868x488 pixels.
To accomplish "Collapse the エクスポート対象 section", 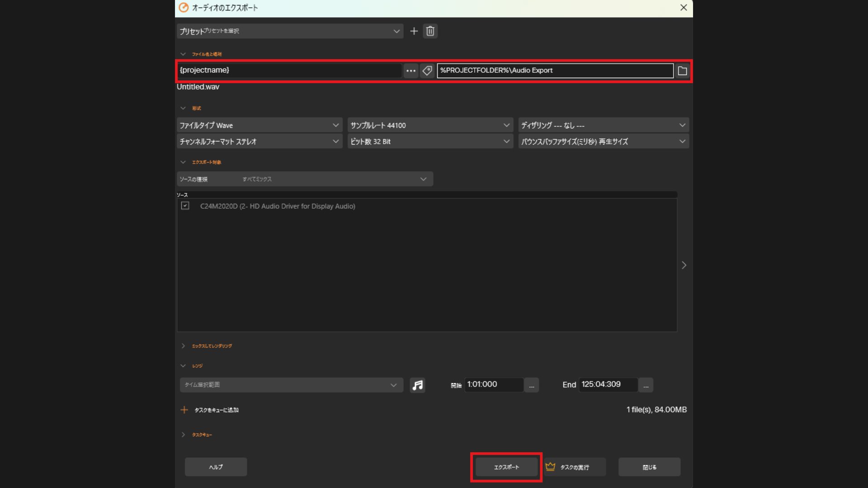I will pyautogui.click(x=183, y=162).
